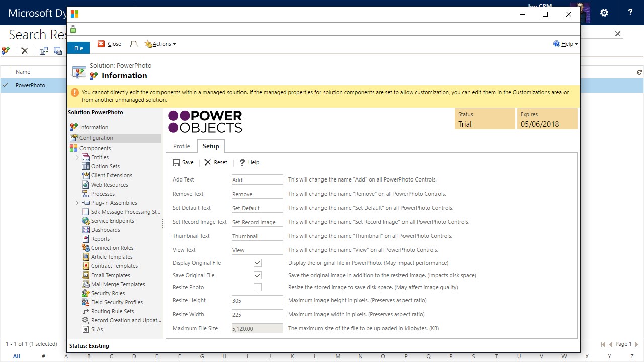Click the Resize Width field

(258, 314)
